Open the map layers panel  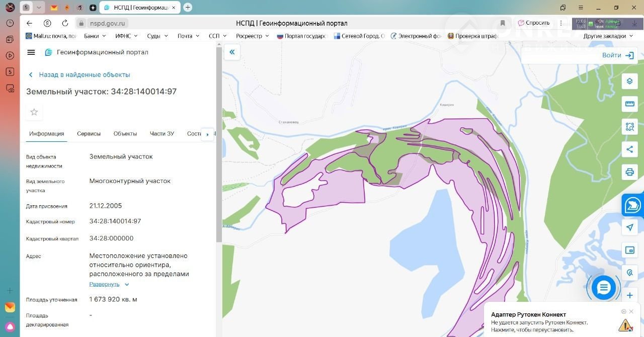coord(629,81)
